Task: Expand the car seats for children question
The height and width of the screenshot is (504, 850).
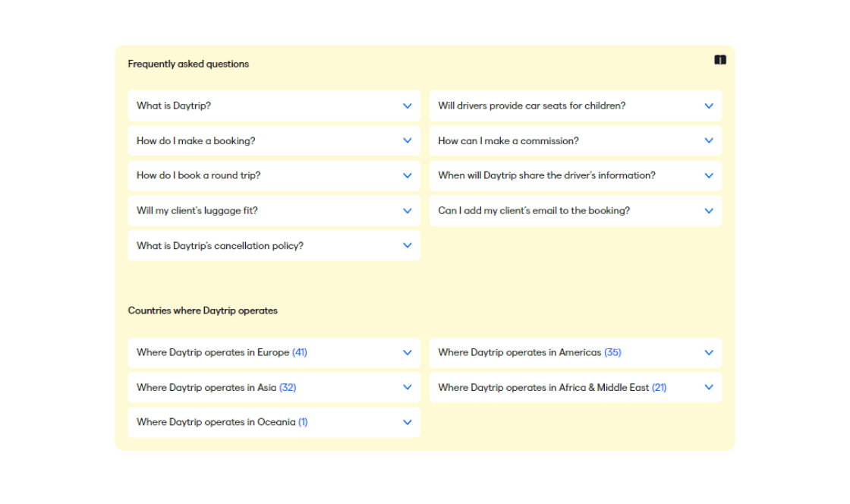Action: (576, 106)
